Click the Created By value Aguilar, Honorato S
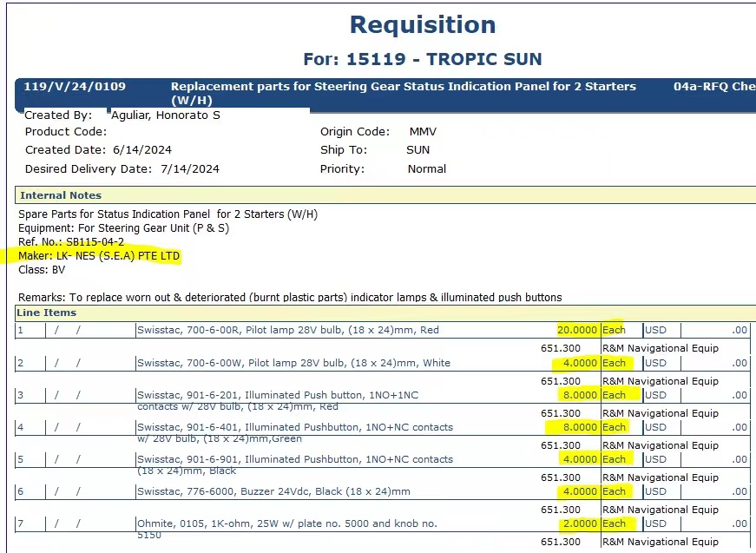This screenshot has width=756, height=553. point(166,115)
